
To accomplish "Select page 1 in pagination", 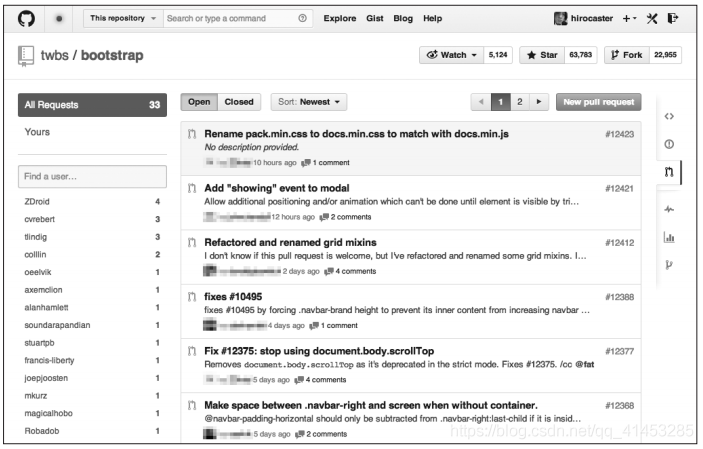I will point(501,102).
